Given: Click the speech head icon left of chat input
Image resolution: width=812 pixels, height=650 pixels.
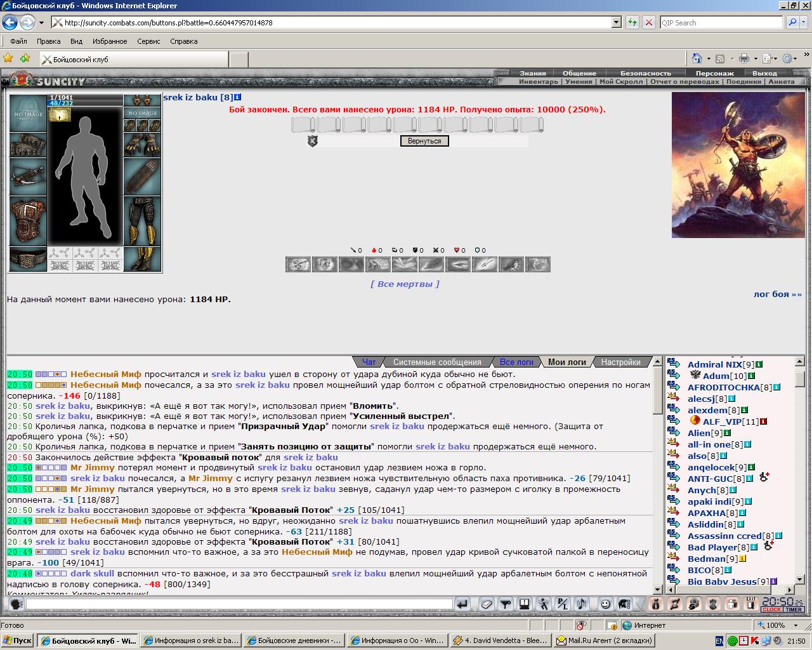Looking at the screenshot, I should 16,604.
